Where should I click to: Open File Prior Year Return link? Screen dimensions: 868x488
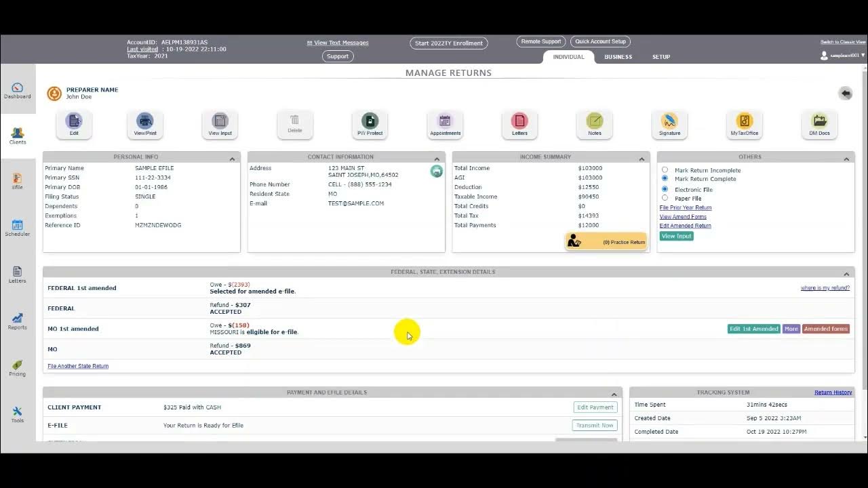click(686, 207)
